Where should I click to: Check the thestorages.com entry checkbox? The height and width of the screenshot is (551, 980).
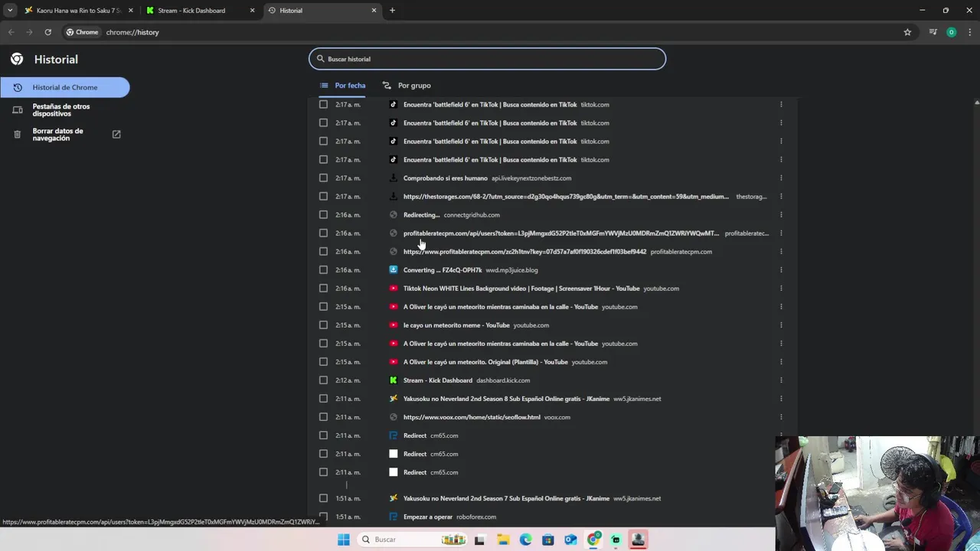click(323, 197)
